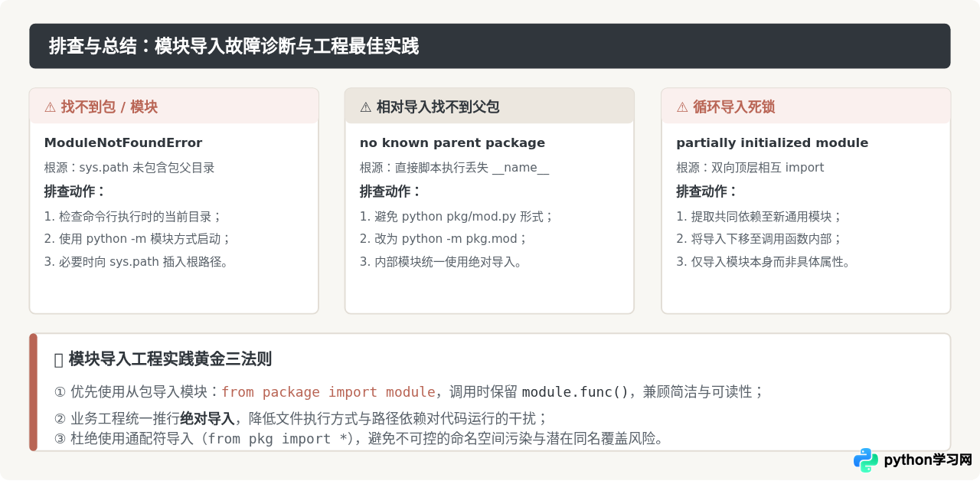Click 排查动作 label under ModuleNotFoundError

coord(74,191)
